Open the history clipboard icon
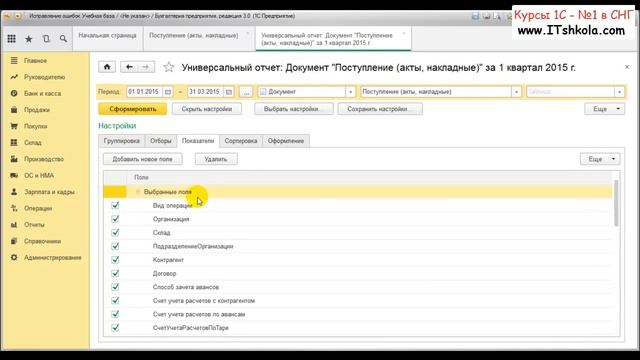This screenshot has height=360, width=640. click(46, 39)
